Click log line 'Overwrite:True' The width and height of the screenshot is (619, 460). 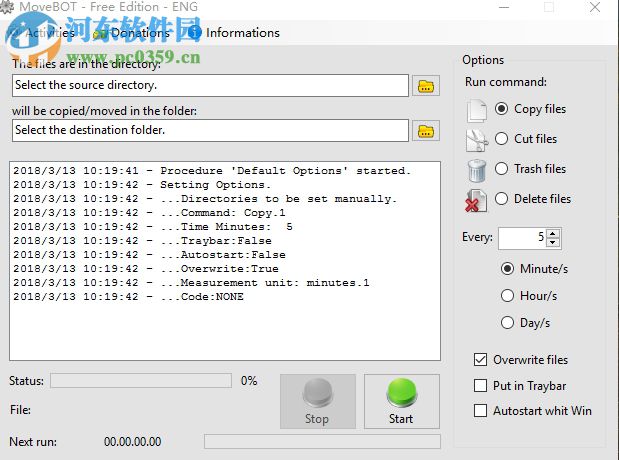146,269
